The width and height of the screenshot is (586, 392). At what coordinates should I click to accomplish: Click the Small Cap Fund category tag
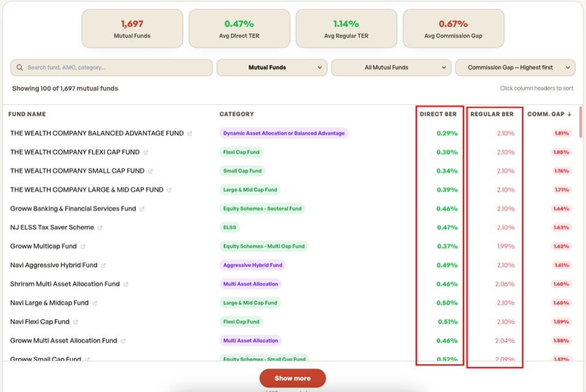pyautogui.click(x=242, y=171)
